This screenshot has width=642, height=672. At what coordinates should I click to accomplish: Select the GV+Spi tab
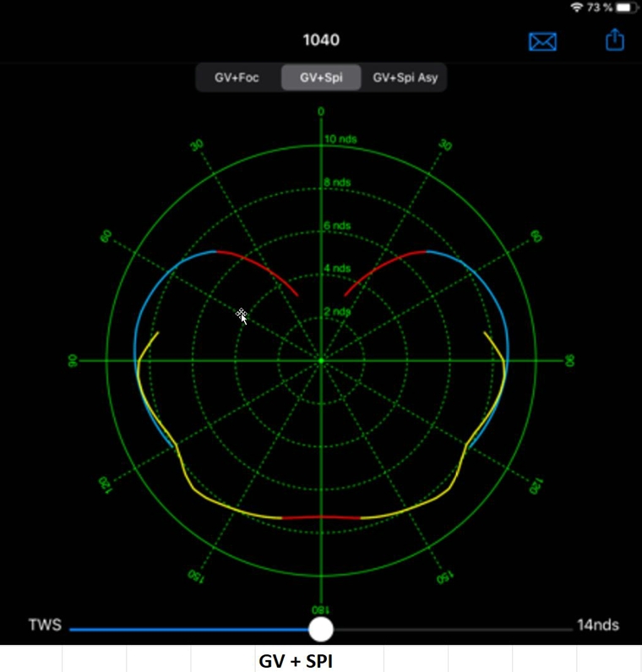tap(320, 79)
